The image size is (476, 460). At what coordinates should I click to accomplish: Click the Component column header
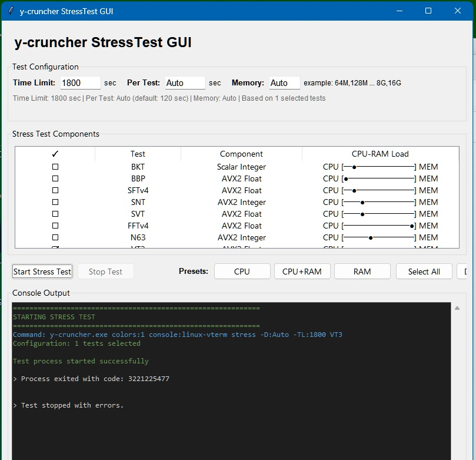coord(241,154)
